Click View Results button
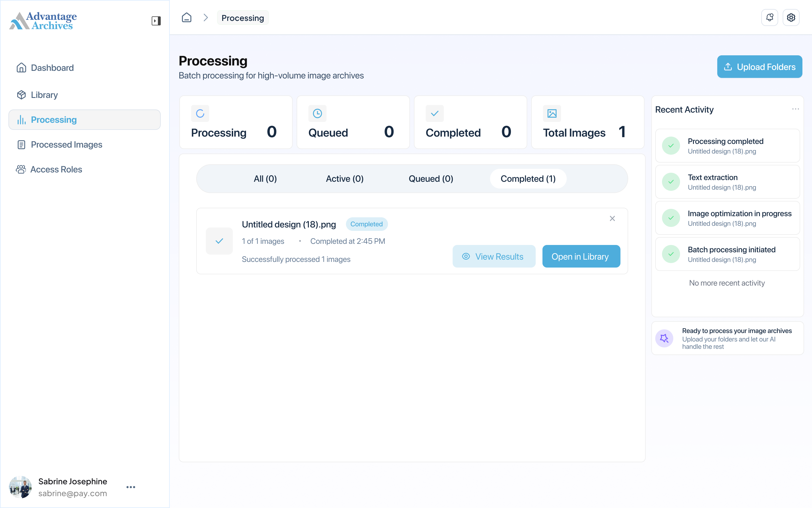Image resolution: width=812 pixels, height=508 pixels. coord(494,256)
